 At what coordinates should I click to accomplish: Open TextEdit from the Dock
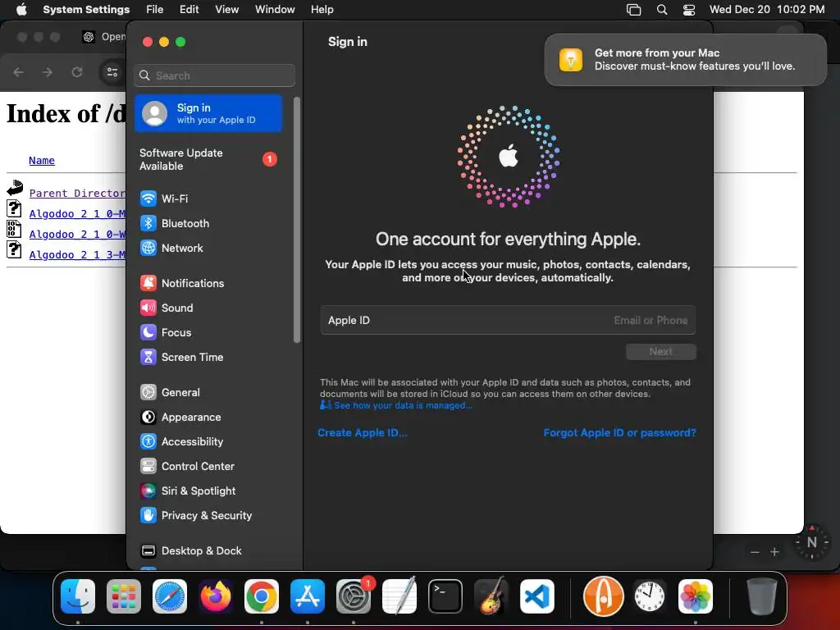399,596
